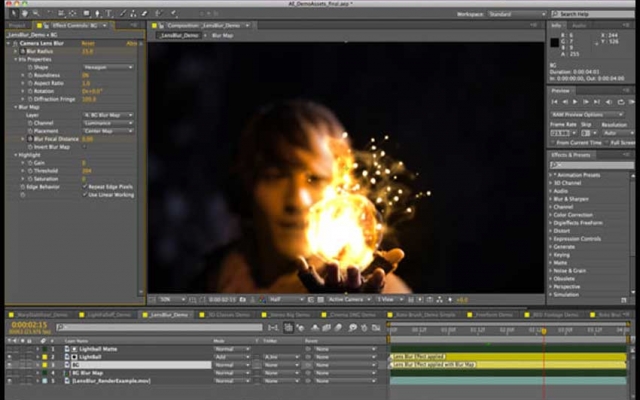Viewport: 640px width, 400px height.
Task: Click the playhead current time indicator
Action: [544, 331]
